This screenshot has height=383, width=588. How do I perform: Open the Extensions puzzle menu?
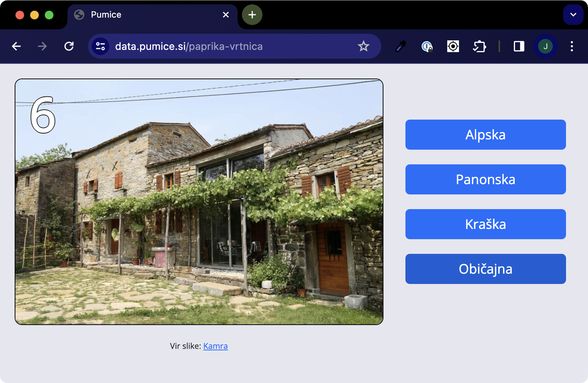pyautogui.click(x=479, y=46)
